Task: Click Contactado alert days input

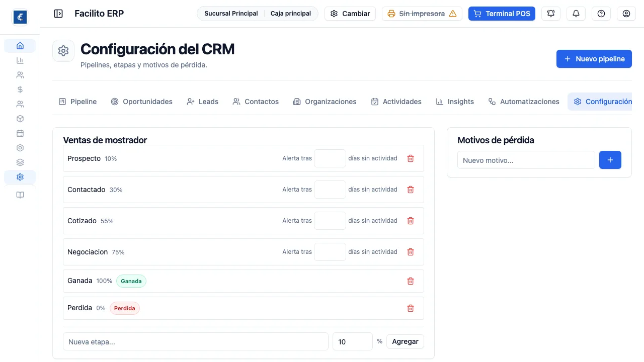Action: click(x=330, y=190)
